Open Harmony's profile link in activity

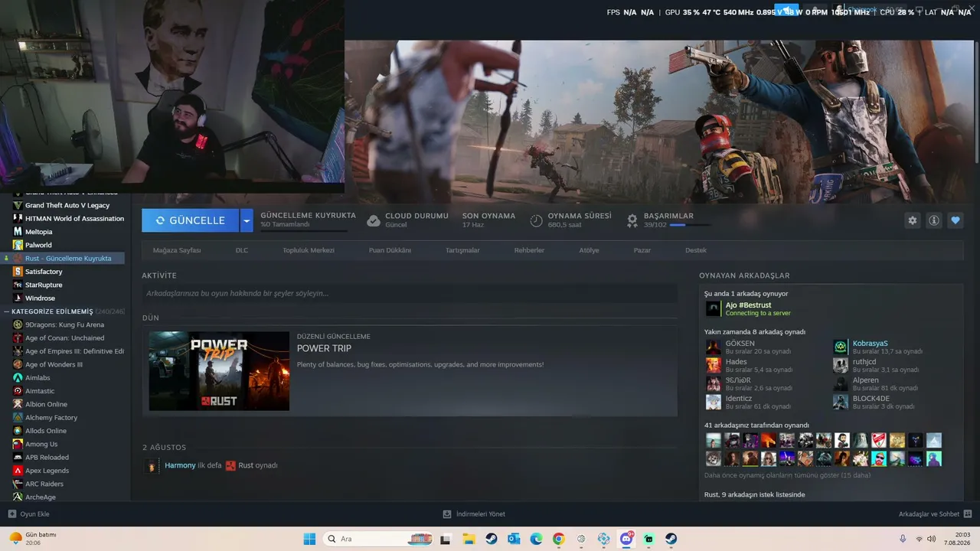point(180,465)
